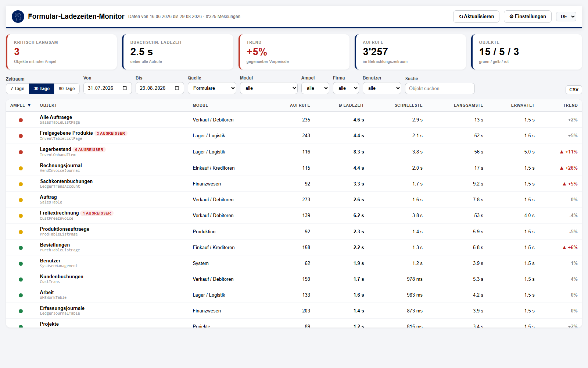Image resolution: width=588 pixels, height=368 pixels.
Task: Sort table by Langsamste column header
Action: [x=469, y=105]
